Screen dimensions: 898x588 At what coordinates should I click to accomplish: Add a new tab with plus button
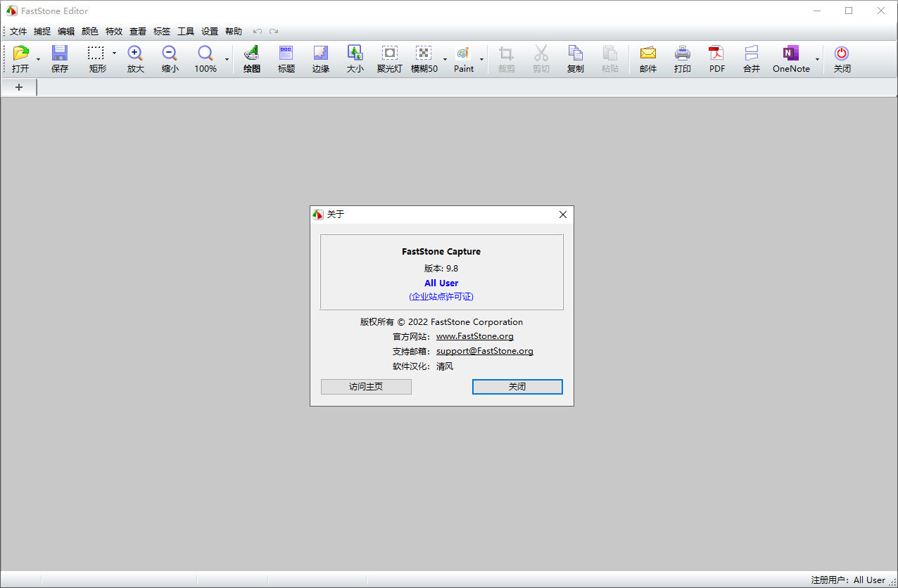[x=19, y=87]
